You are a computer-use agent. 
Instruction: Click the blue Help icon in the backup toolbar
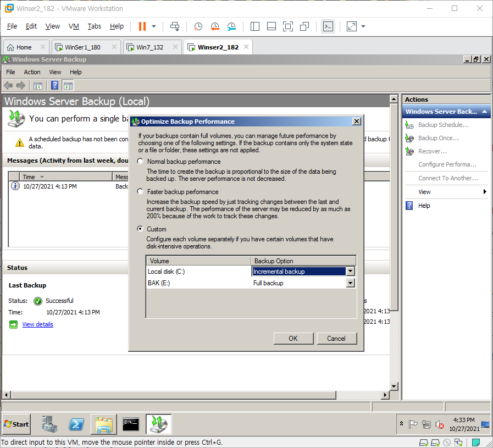[55, 85]
